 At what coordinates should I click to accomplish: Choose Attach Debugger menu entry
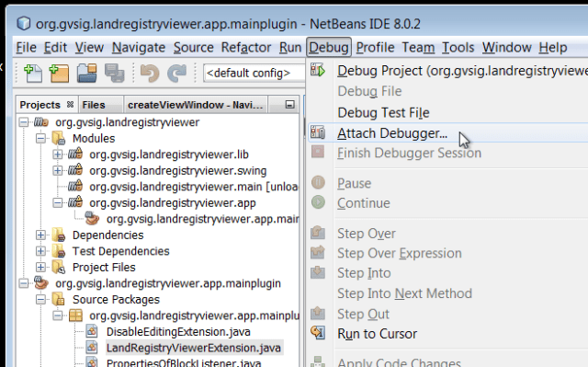coord(447,132)
